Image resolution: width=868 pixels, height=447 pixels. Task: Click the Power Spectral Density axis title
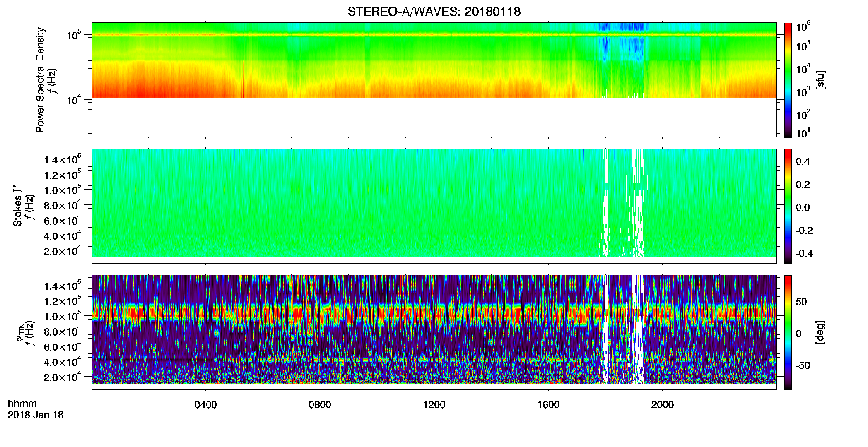(40, 80)
